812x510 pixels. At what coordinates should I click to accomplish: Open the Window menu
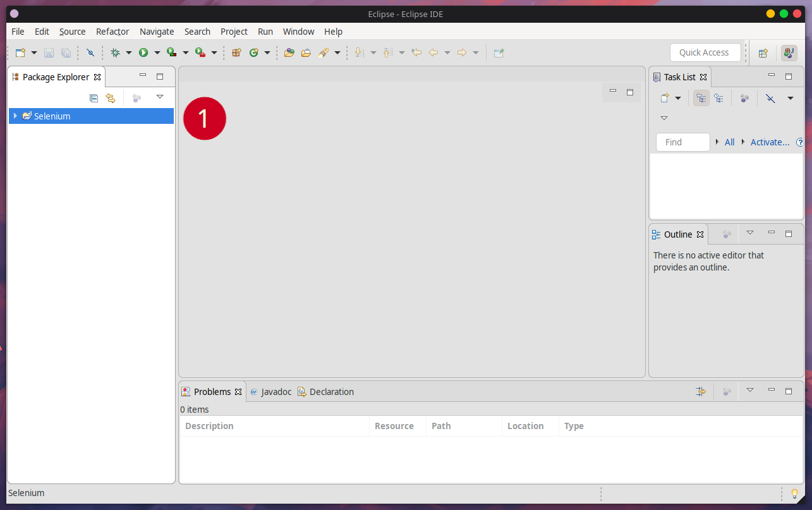[x=298, y=32]
